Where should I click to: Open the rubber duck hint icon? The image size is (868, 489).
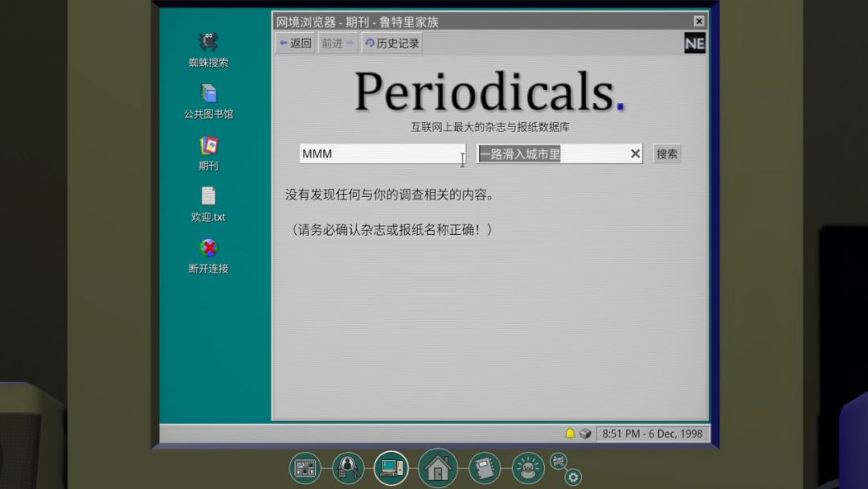pos(527,469)
